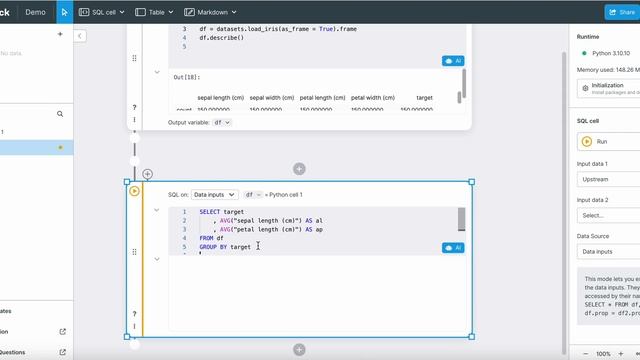Screen dimensions: 640x360
Task: Click the AI button in SQL cell
Action: [x=453, y=248]
